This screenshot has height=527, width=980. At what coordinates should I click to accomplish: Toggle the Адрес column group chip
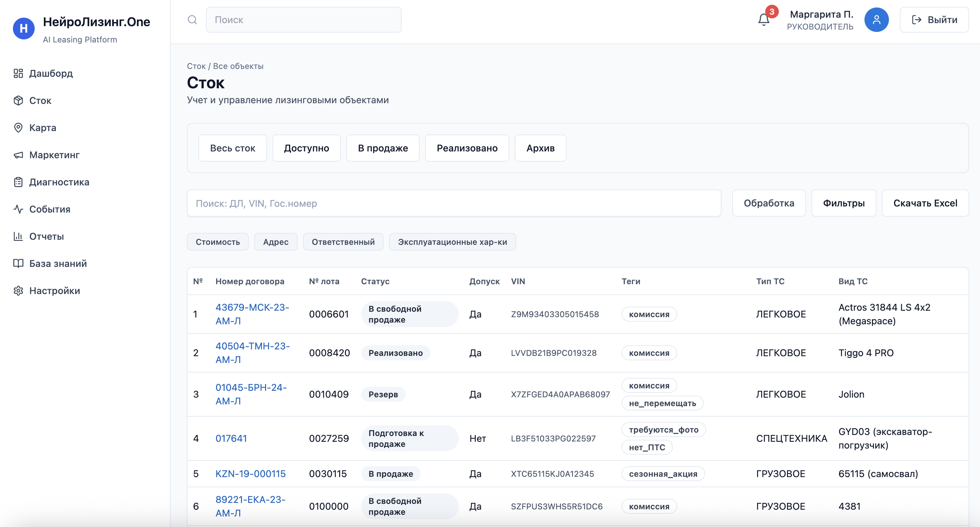click(276, 242)
